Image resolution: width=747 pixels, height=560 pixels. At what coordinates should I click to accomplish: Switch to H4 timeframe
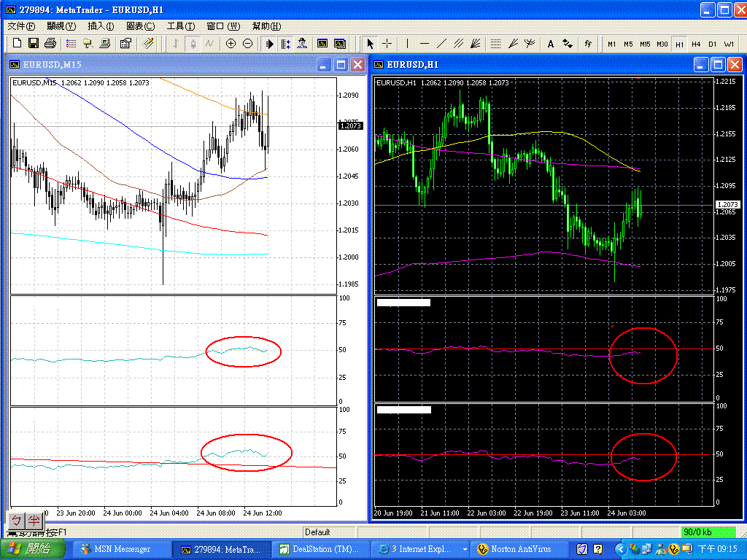tap(696, 44)
